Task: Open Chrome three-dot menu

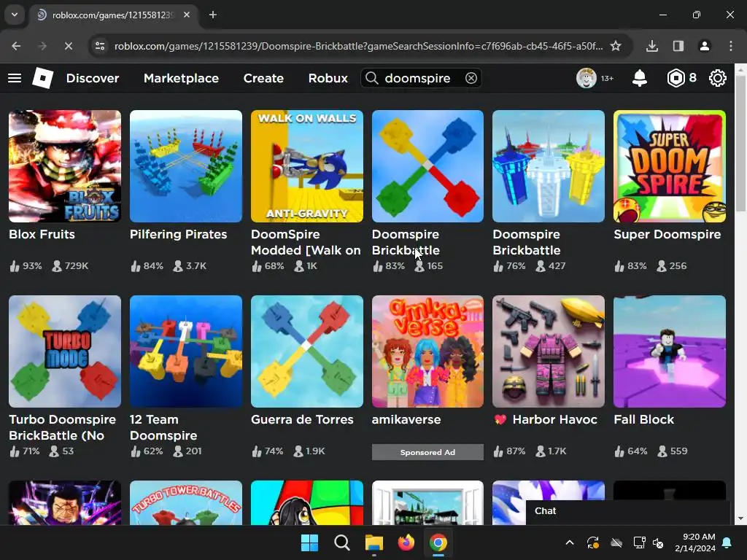Action: coord(730,46)
